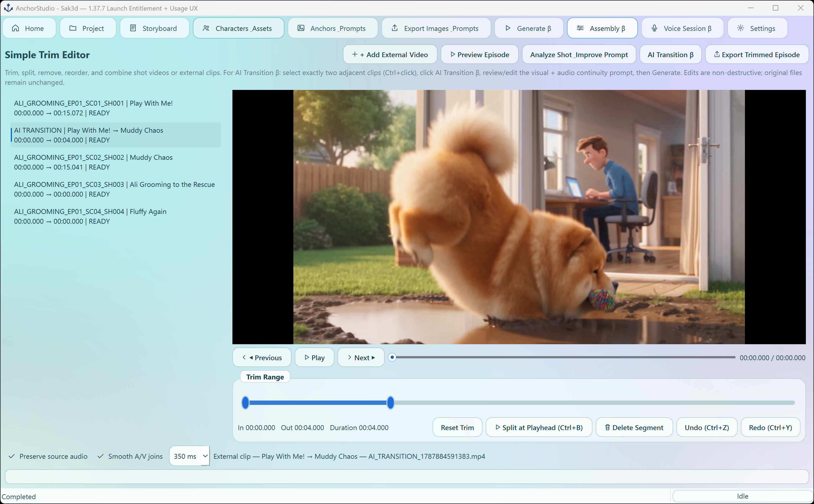Click the trim range Out handle
Image resolution: width=814 pixels, height=504 pixels.
[x=390, y=403]
